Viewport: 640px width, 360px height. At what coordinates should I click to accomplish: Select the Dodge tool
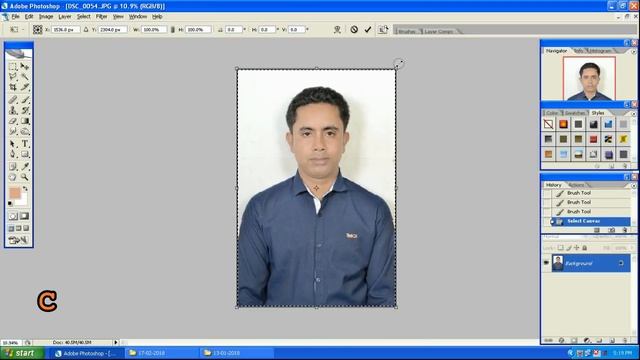point(24,131)
